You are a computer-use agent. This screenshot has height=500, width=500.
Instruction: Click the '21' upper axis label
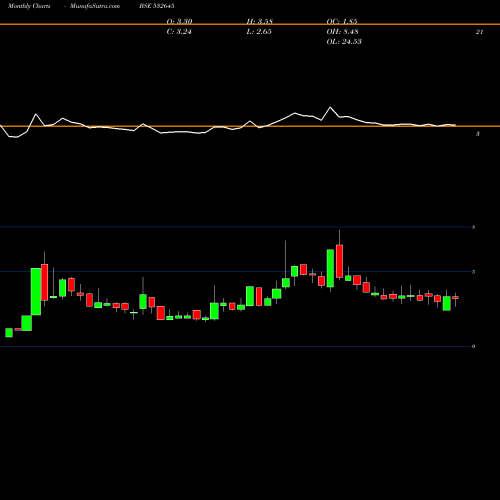pos(479,32)
